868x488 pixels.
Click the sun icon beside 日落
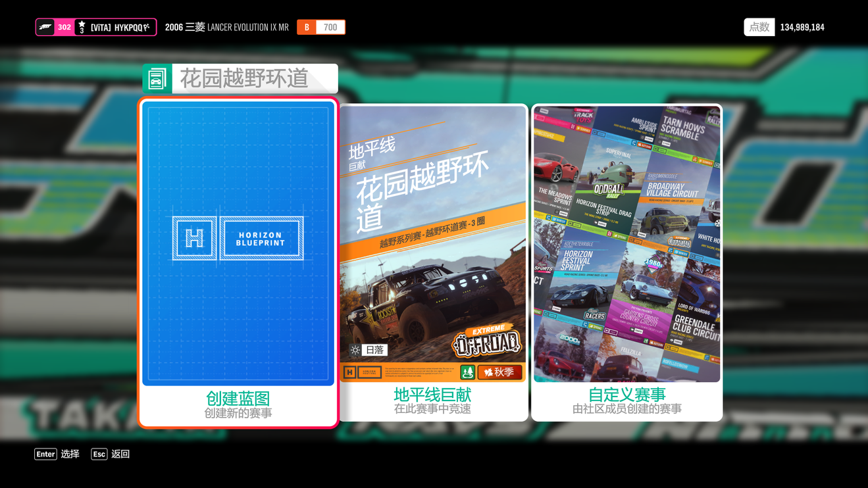coord(355,350)
